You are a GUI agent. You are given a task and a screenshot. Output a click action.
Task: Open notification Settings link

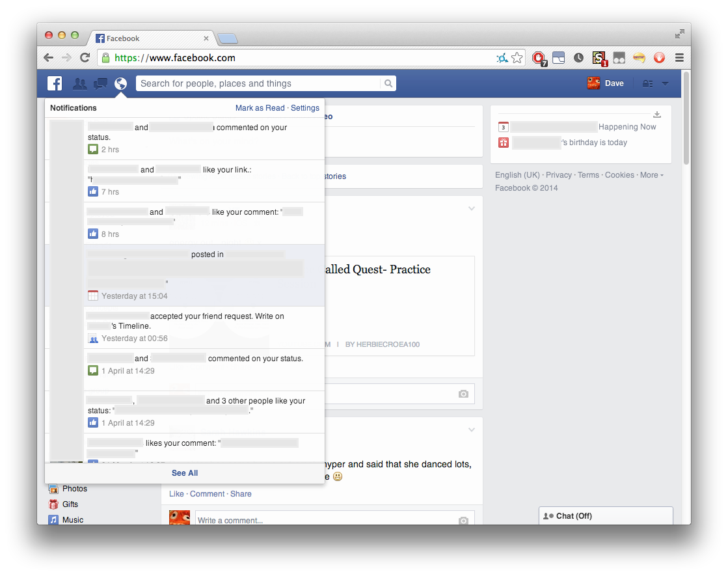[305, 108]
